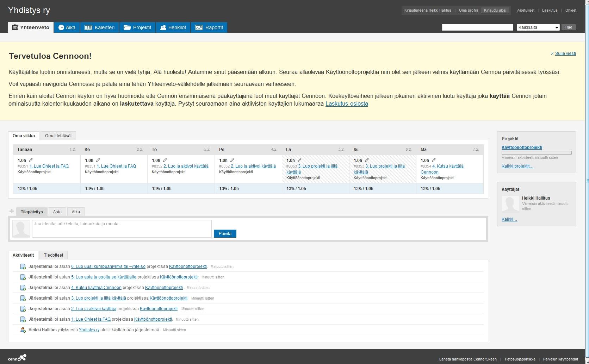Open the Kaikkialta search scope dropdown
The width and height of the screenshot is (589, 364).
(538, 27)
